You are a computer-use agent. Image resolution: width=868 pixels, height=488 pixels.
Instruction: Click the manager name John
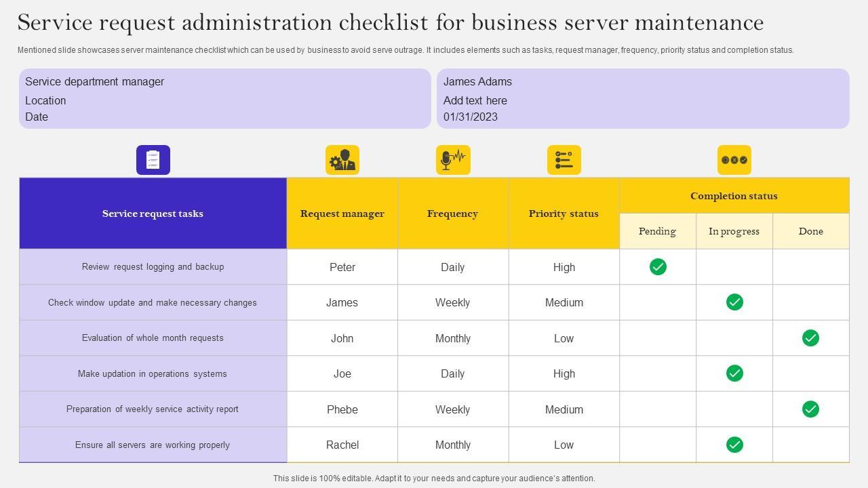pos(342,338)
